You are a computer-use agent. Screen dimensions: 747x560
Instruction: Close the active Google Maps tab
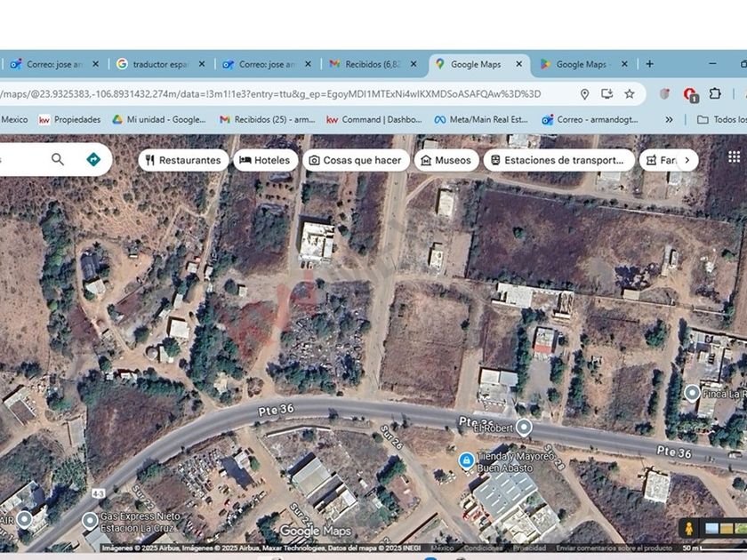click(519, 64)
